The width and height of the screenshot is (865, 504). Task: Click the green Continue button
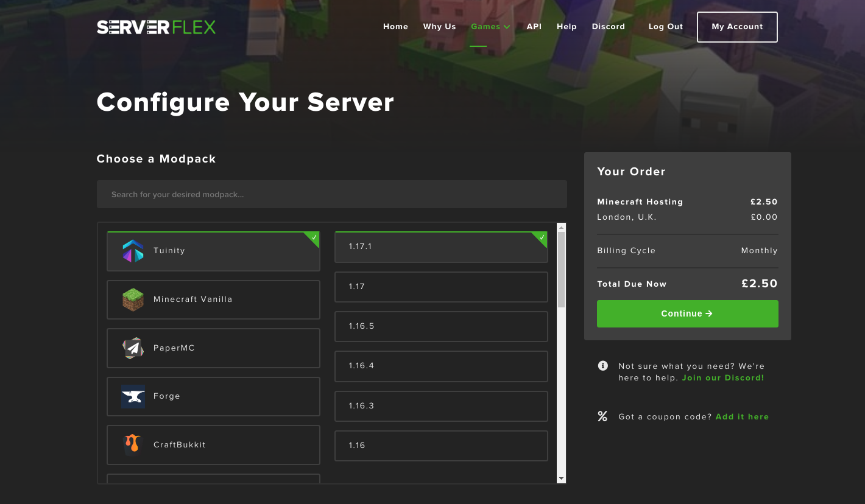click(x=687, y=313)
